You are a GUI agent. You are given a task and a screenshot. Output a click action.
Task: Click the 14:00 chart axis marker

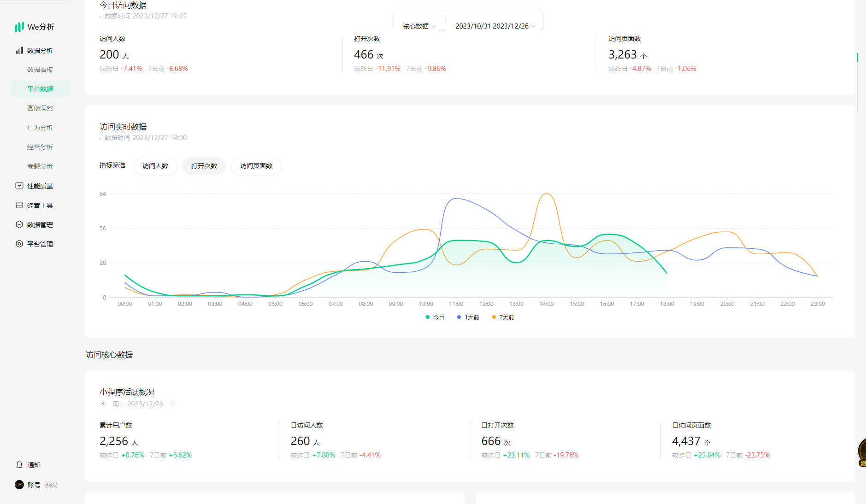pyautogui.click(x=547, y=304)
